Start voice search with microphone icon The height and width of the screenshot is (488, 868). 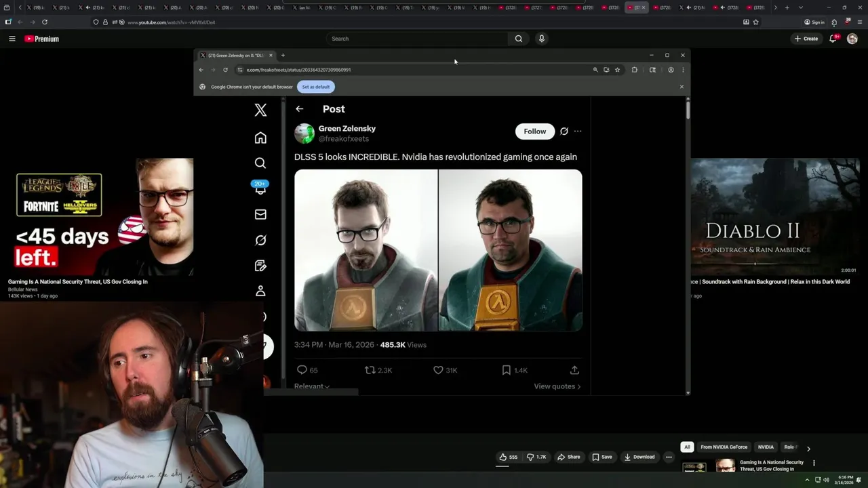tap(541, 39)
